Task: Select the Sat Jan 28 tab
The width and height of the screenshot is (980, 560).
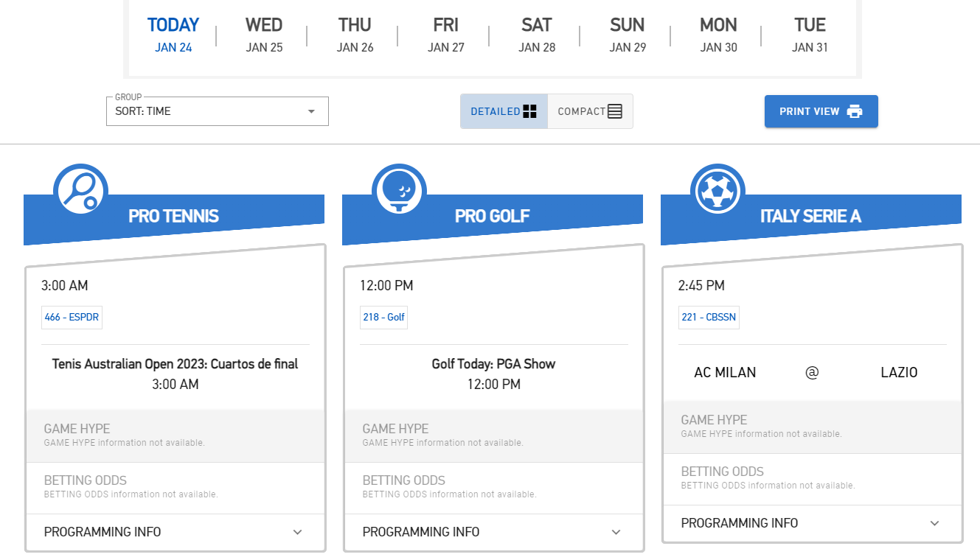Action: pyautogui.click(x=537, y=35)
